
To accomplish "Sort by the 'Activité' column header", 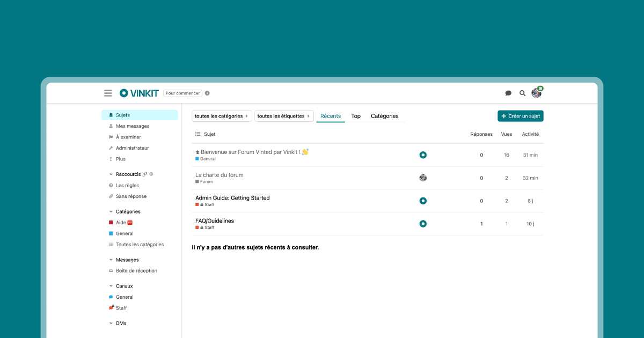I will coord(530,134).
